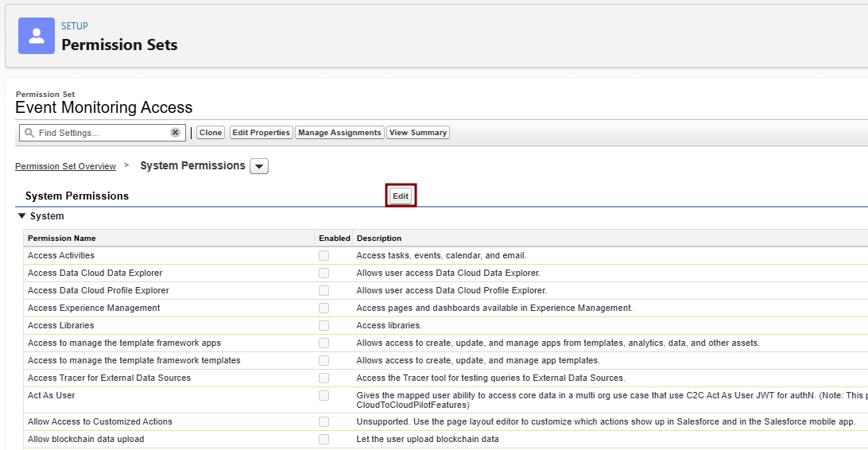This screenshot has width=868, height=450.
Task: Click Manage Assignments
Action: [x=339, y=133]
